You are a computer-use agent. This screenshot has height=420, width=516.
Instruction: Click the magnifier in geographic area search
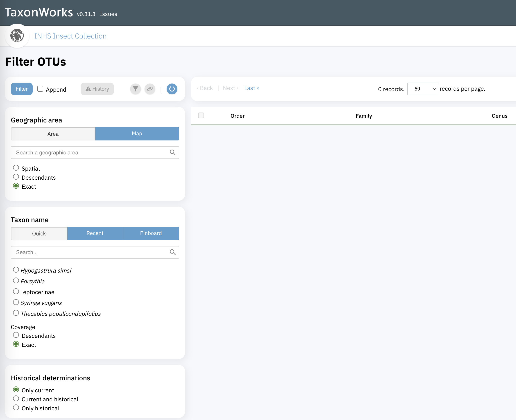173,153
